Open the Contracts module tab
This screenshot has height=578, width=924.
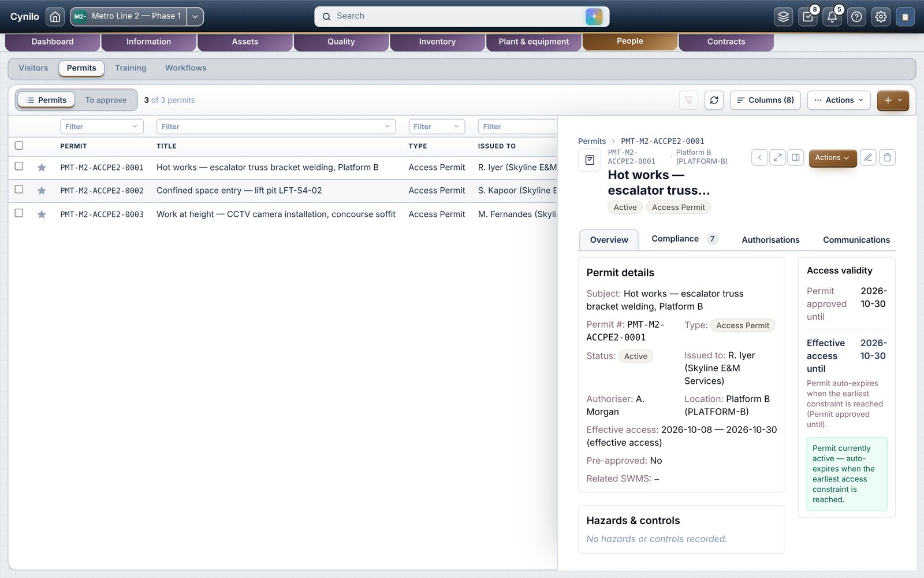726,42
